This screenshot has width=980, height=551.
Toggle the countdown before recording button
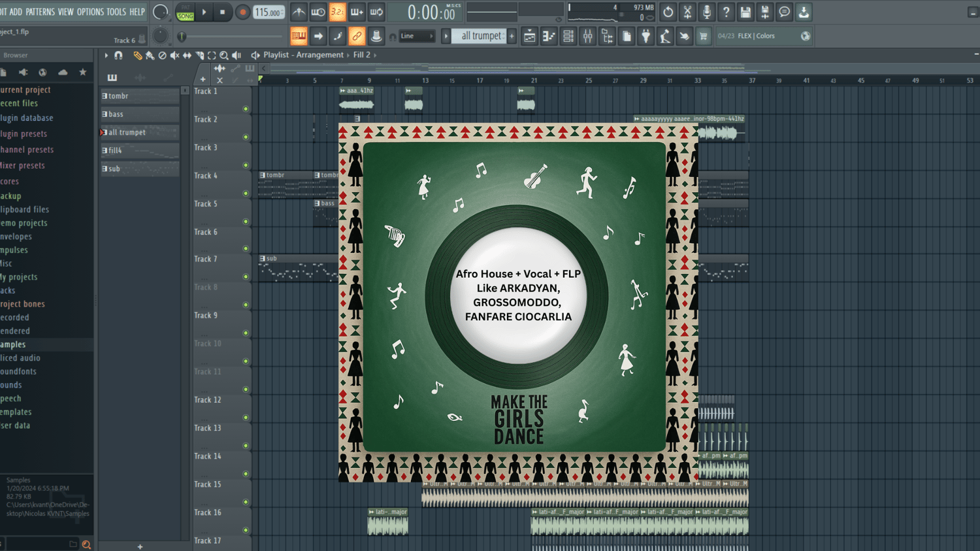(x=338, y=12)
